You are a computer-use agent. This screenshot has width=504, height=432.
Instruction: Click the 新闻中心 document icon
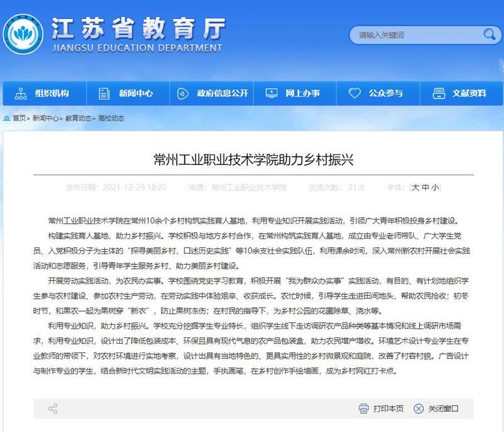104,93
